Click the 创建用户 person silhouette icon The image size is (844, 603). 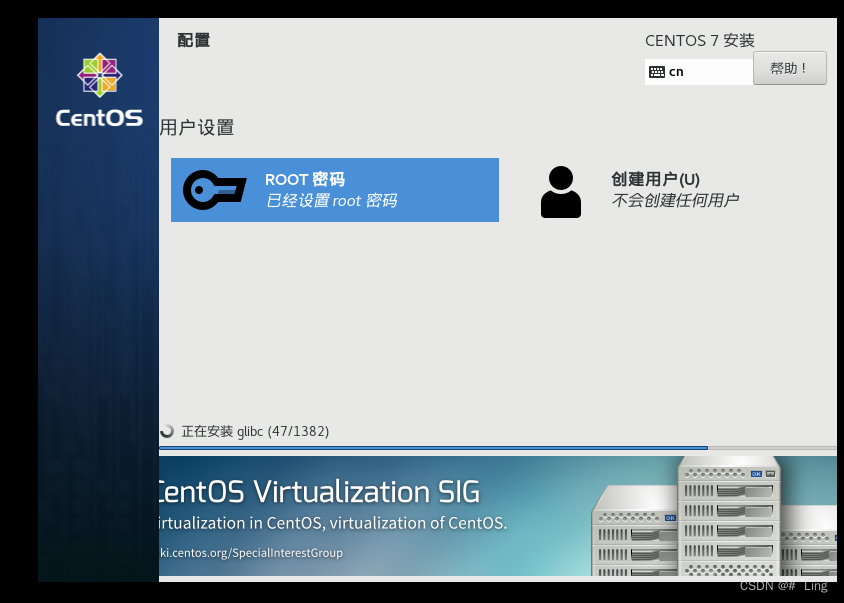click(560, 192)
